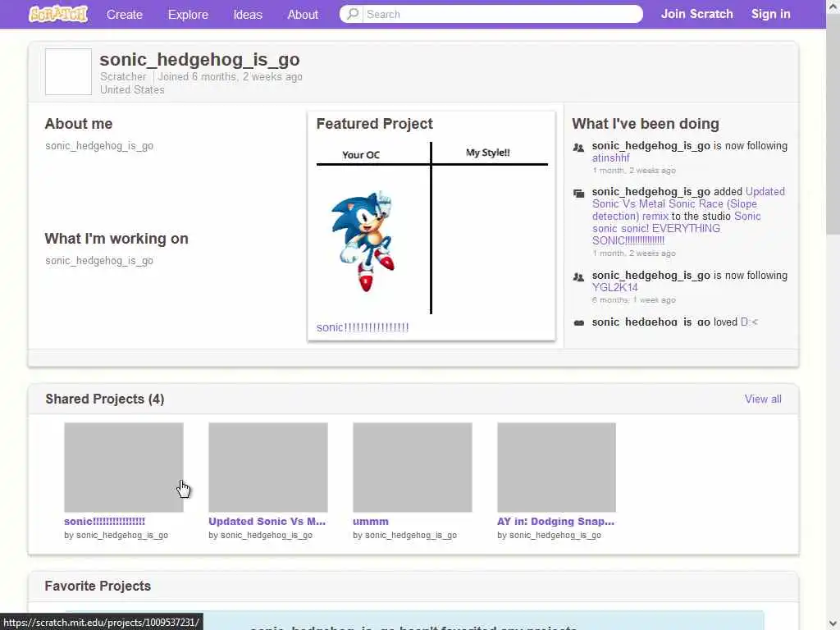The height and width of the screenshot is (630, 840).
Task: Click the About me text sonic_hedgehog_is_go
Action: tap(99, 146)
